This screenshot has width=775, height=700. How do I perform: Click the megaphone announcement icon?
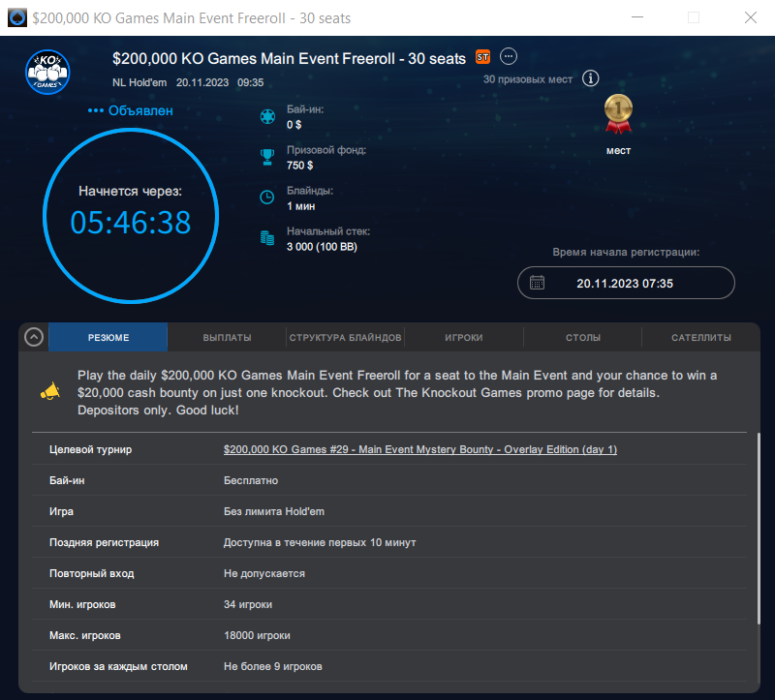pyautogui.click(x=50, y=391)
